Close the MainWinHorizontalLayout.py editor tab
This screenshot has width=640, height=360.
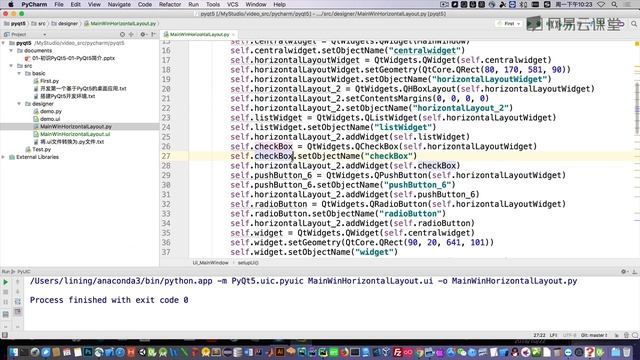click(233, 35)
